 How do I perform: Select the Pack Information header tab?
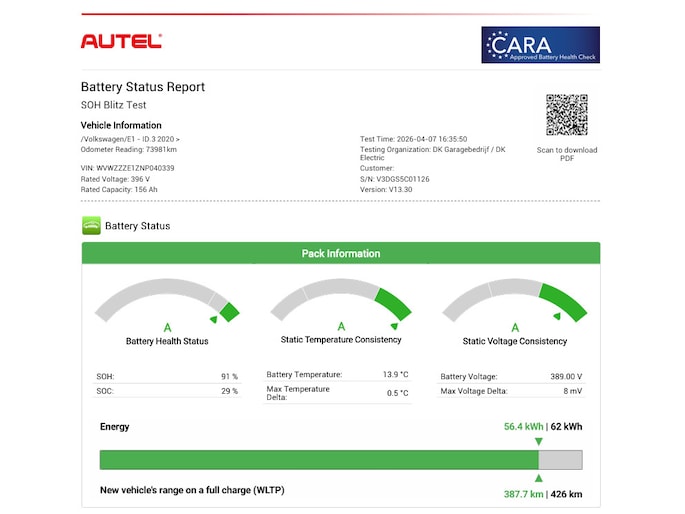point(341,253)
